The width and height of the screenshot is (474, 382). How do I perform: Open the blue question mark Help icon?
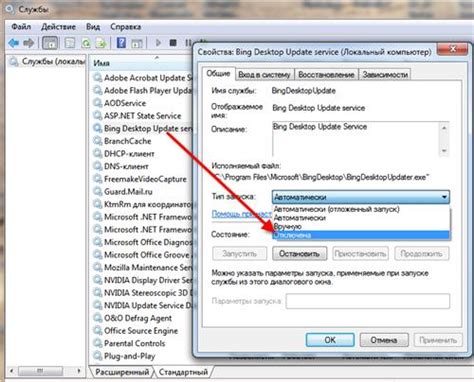coord(121,43)
